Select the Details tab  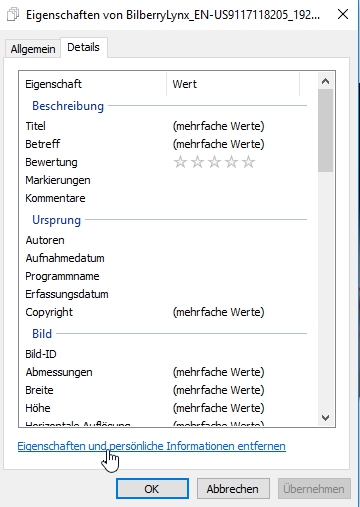click(x=83, y=47)
